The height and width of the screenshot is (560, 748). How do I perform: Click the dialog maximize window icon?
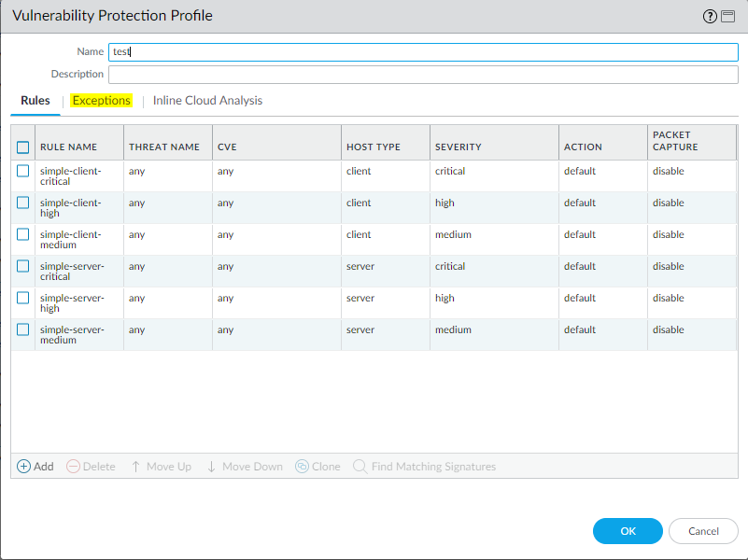pyautogui.click(x=728, y=16)
